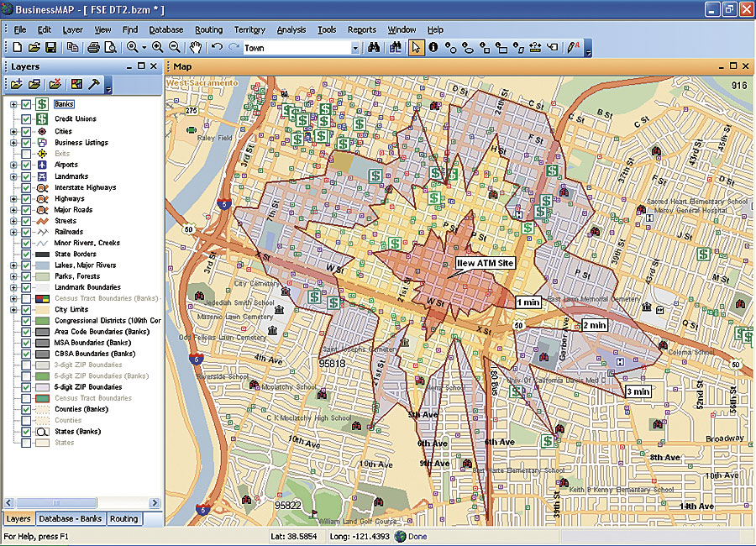Image resolution: width=756 pixels, height=546 pixels.
Task: Enable the Exits layer checkbox
Action: tap(26, 154)
